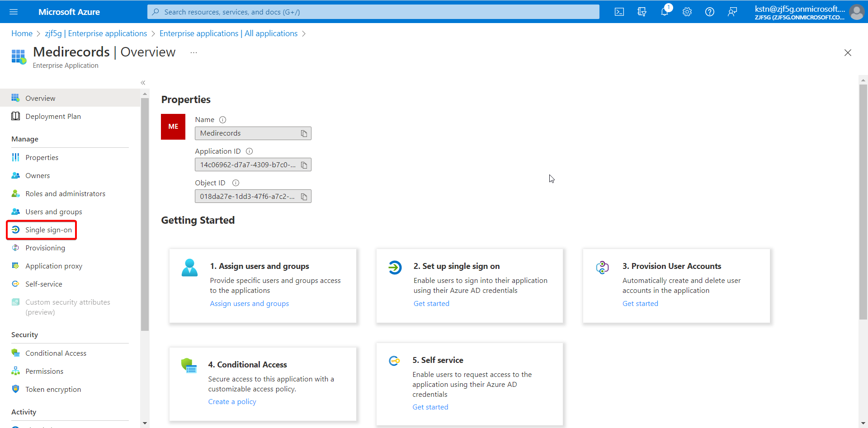Open Conditional Access under Security
Screen dimensions: 868x428
coord(56,353)
